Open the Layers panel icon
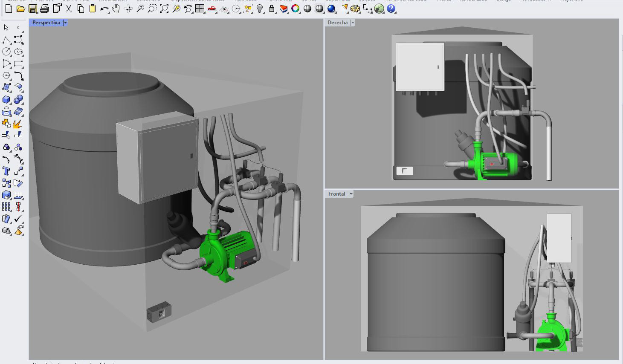 point(284,9)
